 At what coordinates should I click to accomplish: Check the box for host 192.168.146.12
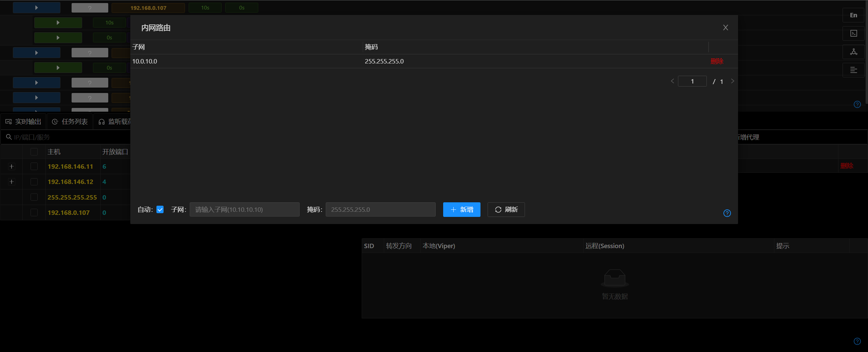34,182
